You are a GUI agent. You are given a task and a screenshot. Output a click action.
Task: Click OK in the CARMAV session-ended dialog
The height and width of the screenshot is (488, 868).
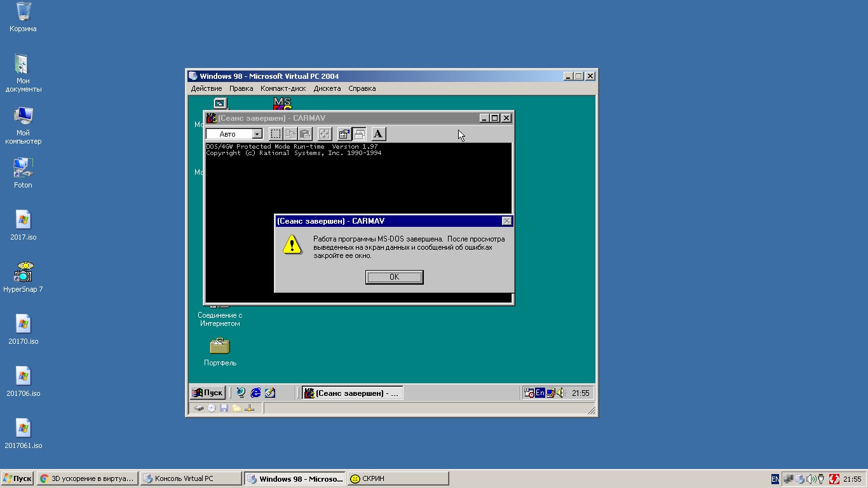click(394, 277)
